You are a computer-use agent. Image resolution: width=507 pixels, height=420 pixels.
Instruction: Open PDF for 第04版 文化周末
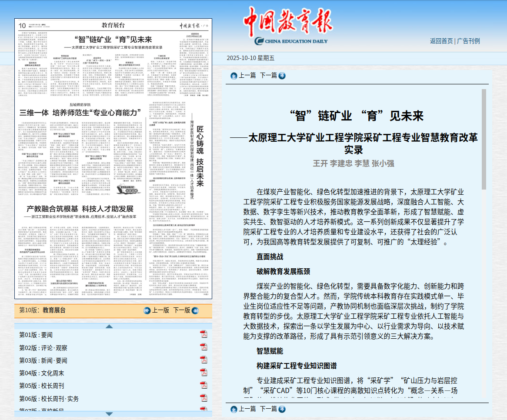203,373
